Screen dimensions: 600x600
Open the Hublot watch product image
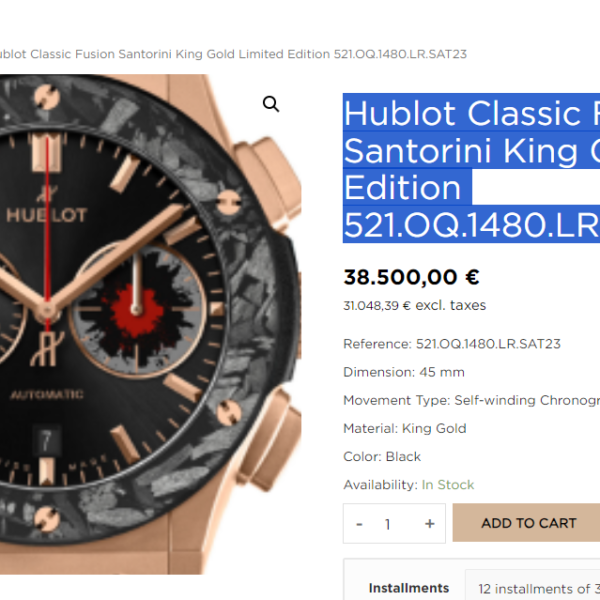150,324
